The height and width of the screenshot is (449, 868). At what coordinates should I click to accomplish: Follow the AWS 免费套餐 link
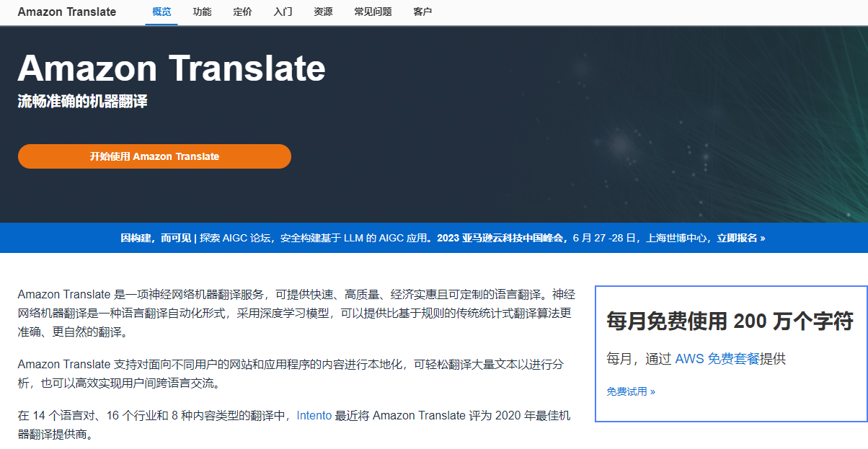tap(717, 359)
